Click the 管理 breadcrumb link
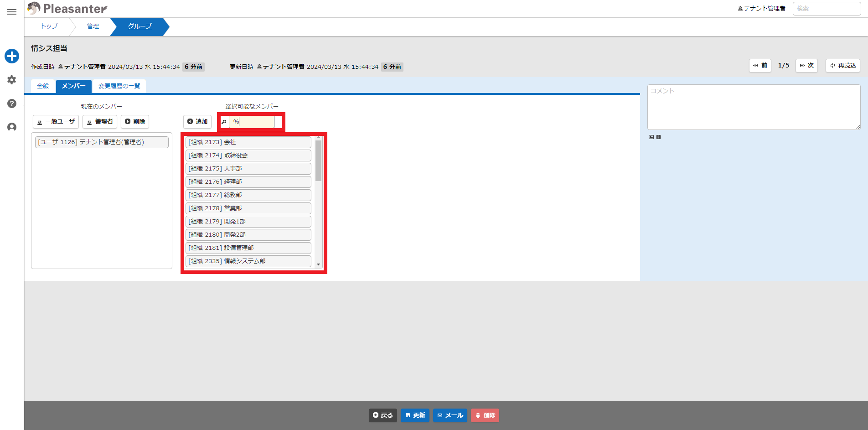The image size is (868, 430). (93, 26)
